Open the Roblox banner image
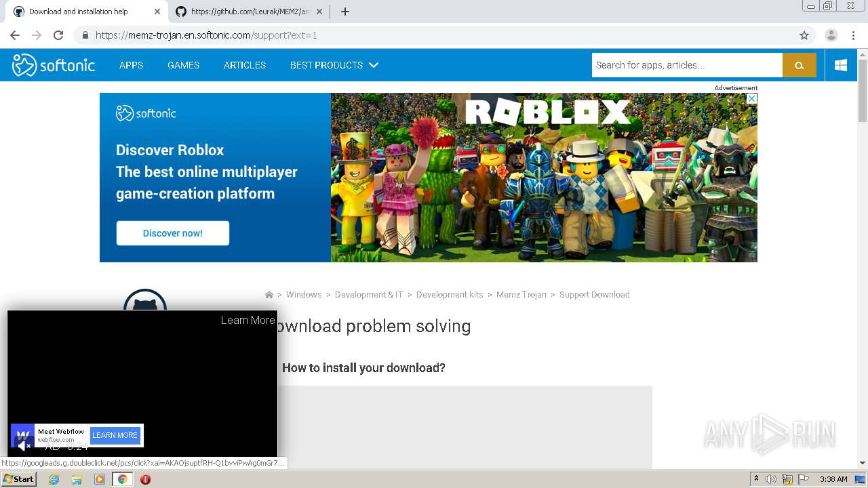The image size is (868, 488). coord(544,178)
